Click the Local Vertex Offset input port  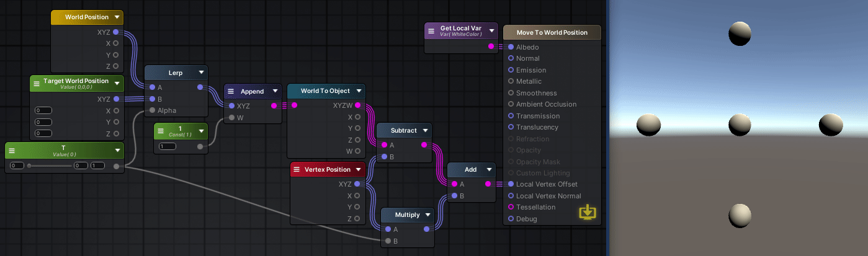511,184
